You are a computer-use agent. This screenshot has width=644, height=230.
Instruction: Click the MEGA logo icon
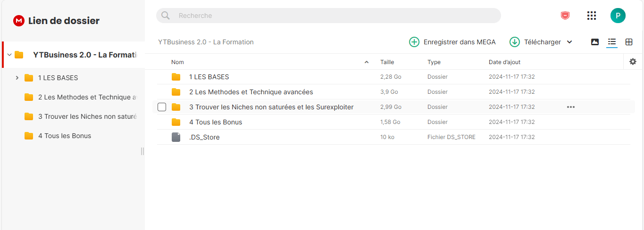pyautogui.click(x=19, y=21)
